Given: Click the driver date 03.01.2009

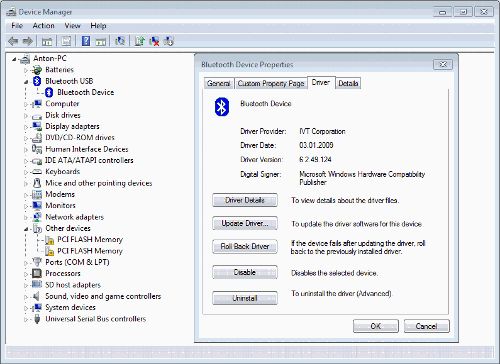Looking at the screenshot, I should point(316,145).
